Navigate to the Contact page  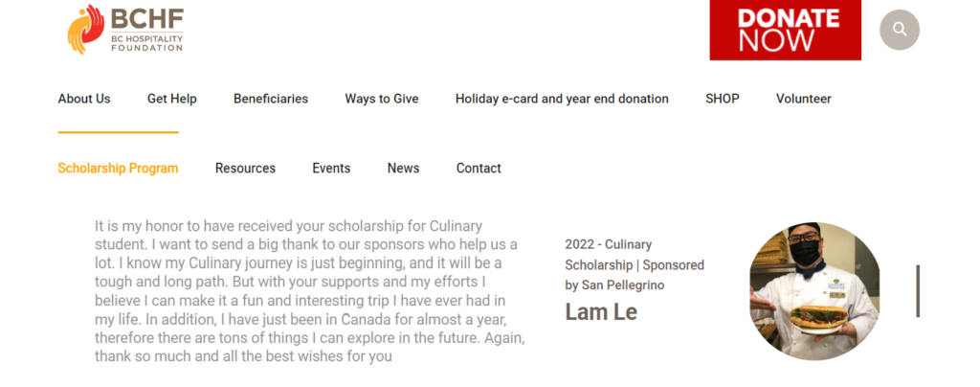[x=479, y=169]
